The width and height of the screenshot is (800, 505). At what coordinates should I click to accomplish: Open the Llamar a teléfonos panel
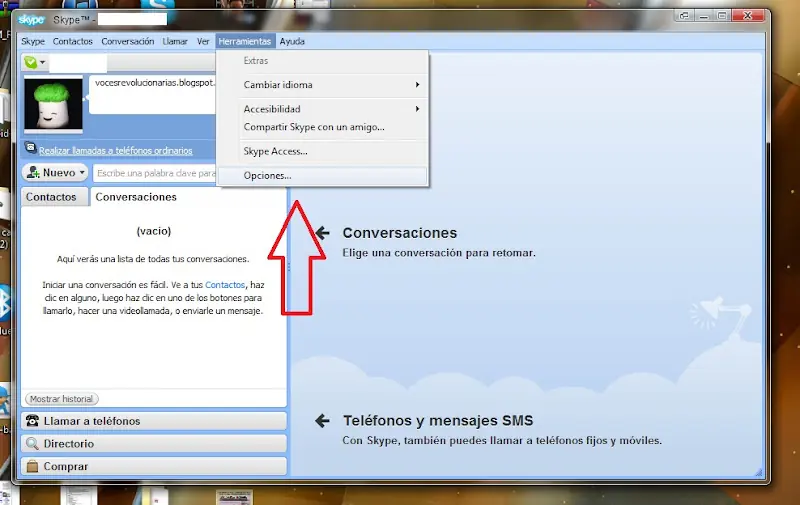tap(154, 421)
